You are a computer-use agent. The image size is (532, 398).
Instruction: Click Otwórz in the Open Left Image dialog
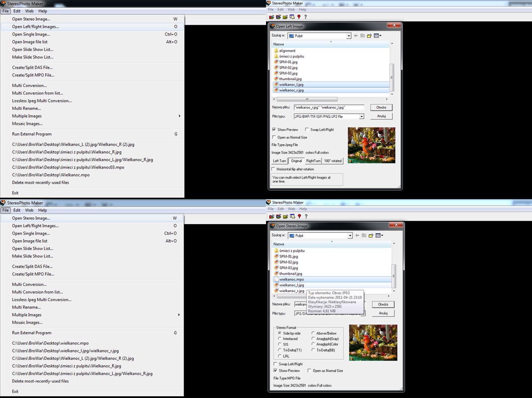click(x=381, y=107)
